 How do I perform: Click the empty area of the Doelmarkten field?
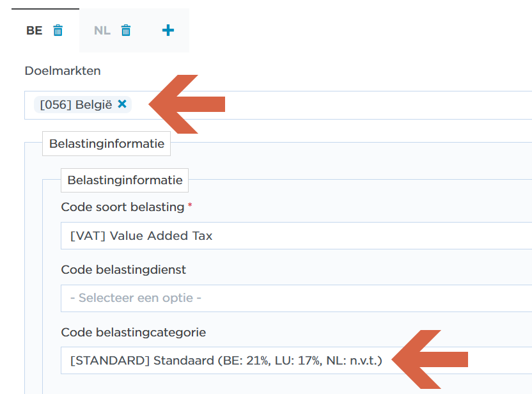pos(384,105)
